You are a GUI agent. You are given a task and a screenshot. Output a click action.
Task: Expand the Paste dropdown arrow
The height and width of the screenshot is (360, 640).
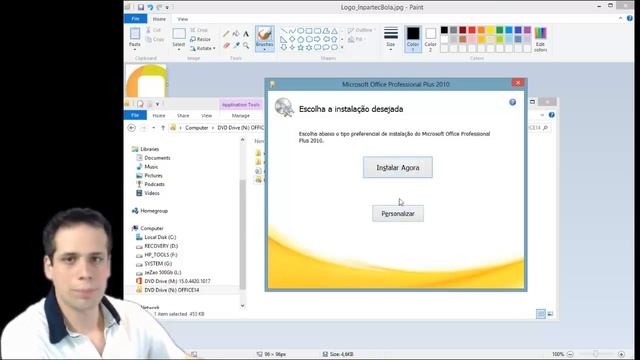[x=135, y=49]
